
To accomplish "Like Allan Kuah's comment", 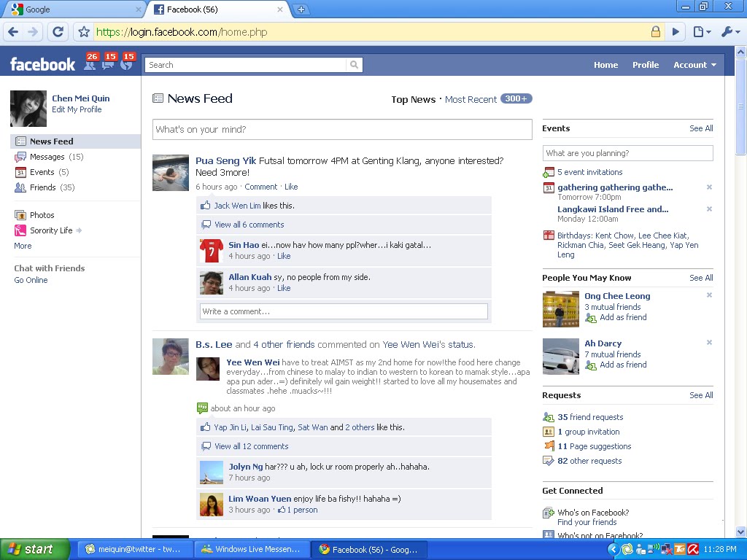I will (284, 288).
